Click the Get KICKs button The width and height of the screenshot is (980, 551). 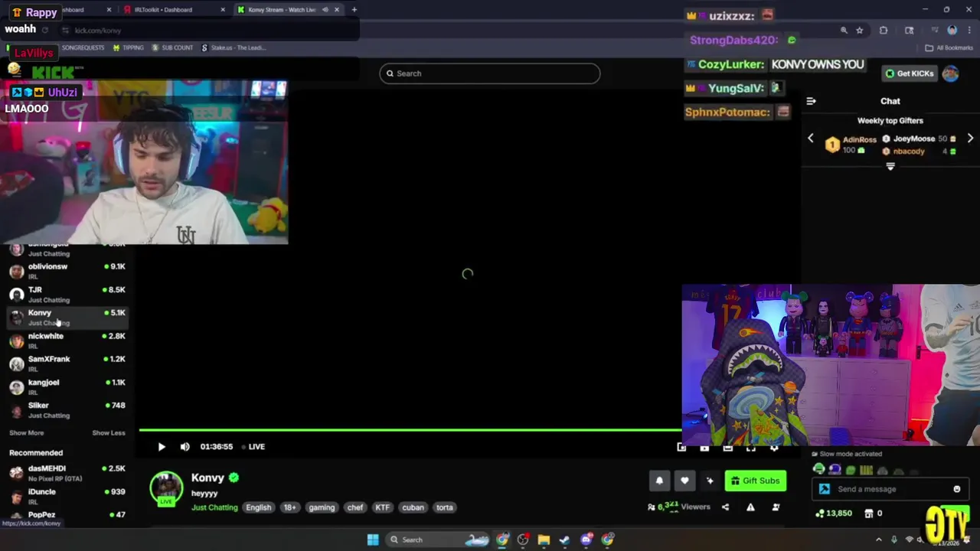[x=910, y=73]
